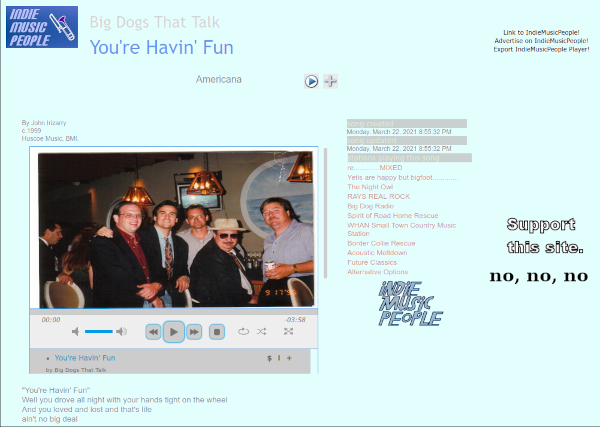Click the 'Huscoe Music, BMI.' text
This screenshot has width=600, height=427.
[50, 139]
